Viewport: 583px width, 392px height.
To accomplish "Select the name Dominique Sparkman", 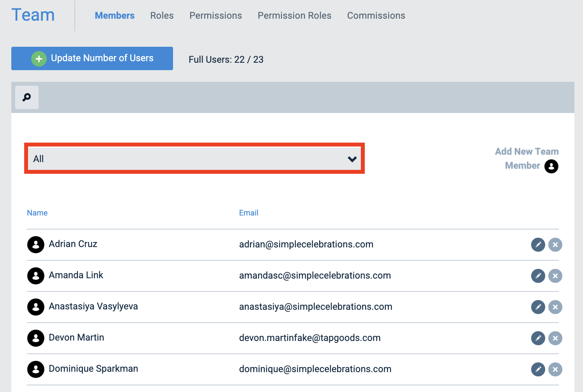I will tap(94, 369).
